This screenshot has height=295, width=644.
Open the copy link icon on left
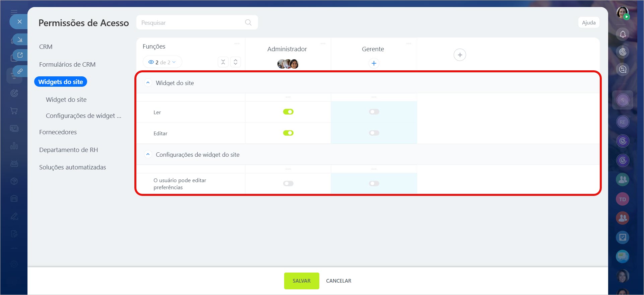20,71
